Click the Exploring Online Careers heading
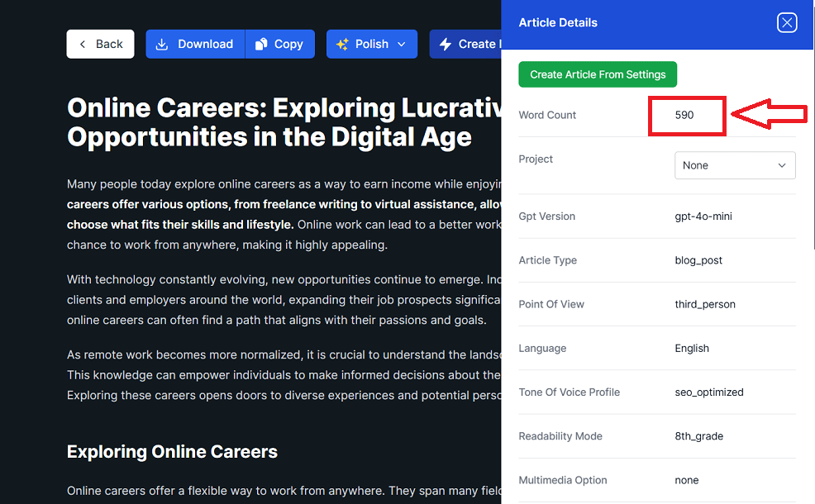 pos(172,452)
